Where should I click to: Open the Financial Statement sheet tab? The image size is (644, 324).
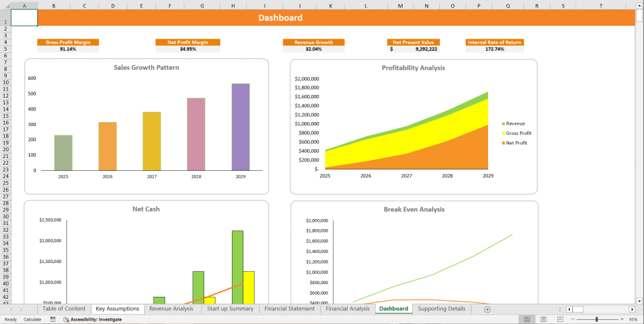click(289, 308)
